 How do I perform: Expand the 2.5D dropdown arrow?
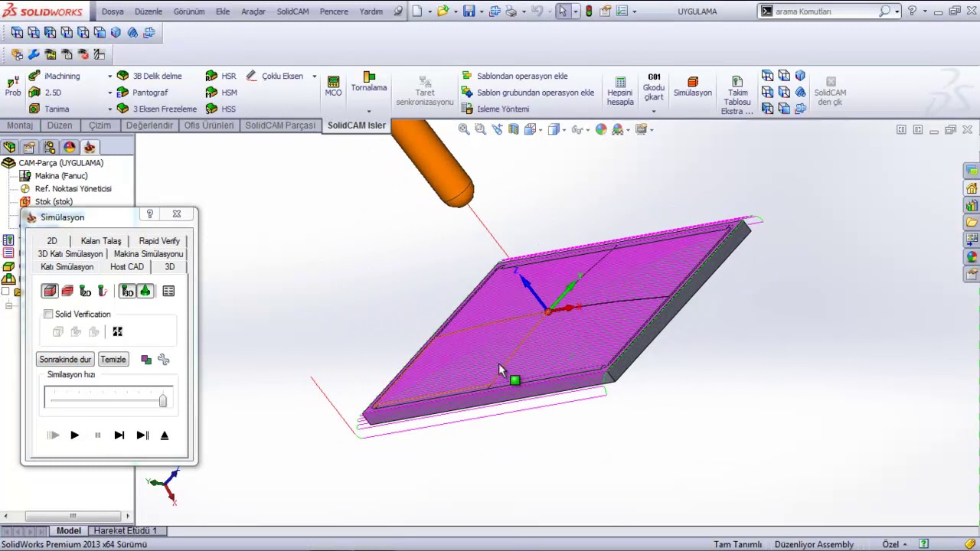tap(110, 93)
